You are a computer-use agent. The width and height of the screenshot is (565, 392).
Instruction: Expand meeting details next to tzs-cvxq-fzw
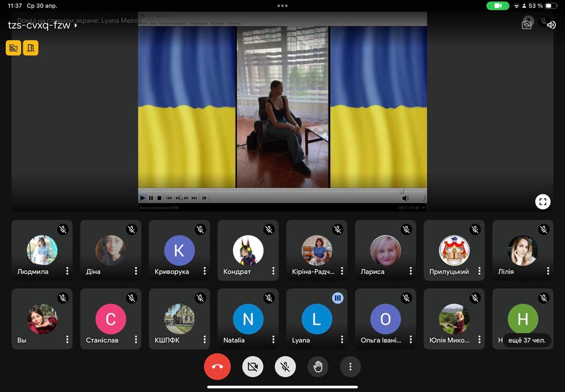[x=76, y=26]
